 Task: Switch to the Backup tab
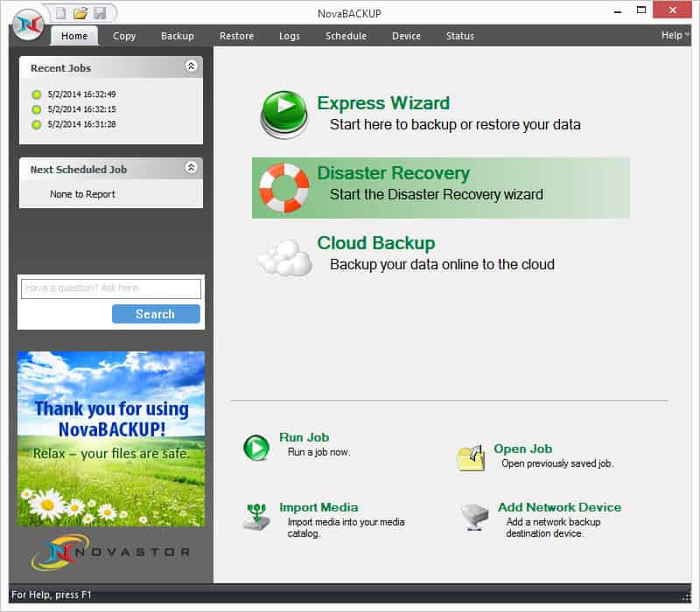point(178,36)
